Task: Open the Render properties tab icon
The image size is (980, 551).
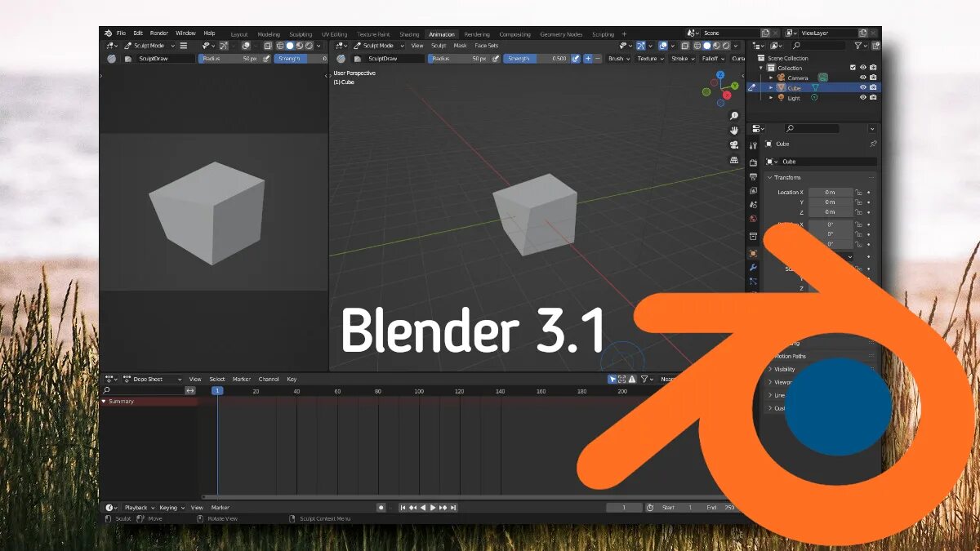Action: pyautogui.click(x=753, y=162)
